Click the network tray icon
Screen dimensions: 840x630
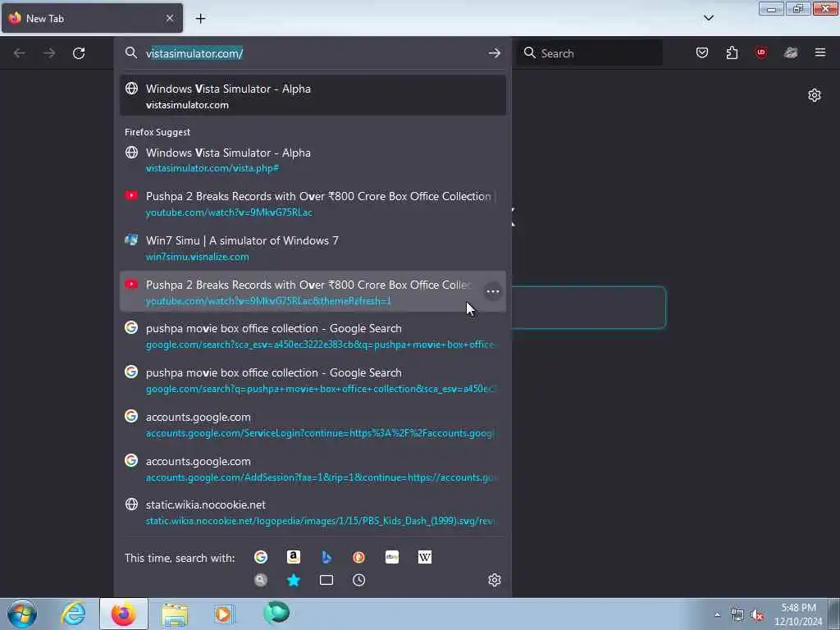pyautogui.click(x=737, y=614)
